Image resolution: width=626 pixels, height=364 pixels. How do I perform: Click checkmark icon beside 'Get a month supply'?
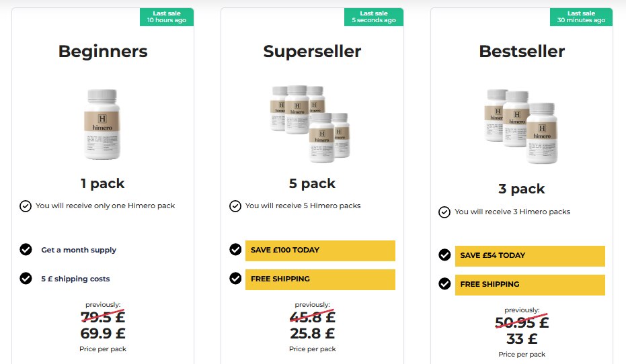coord(26,250)
